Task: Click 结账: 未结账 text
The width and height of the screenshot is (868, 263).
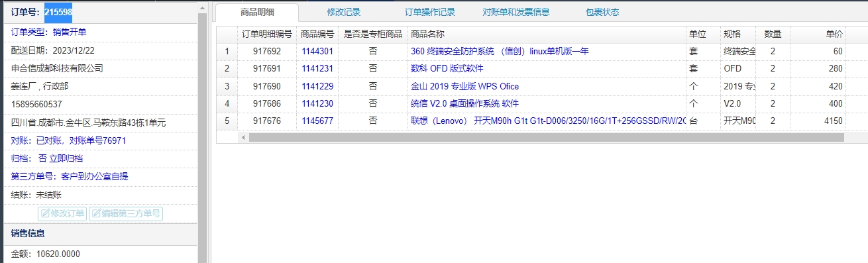Action: click(36, 195)
